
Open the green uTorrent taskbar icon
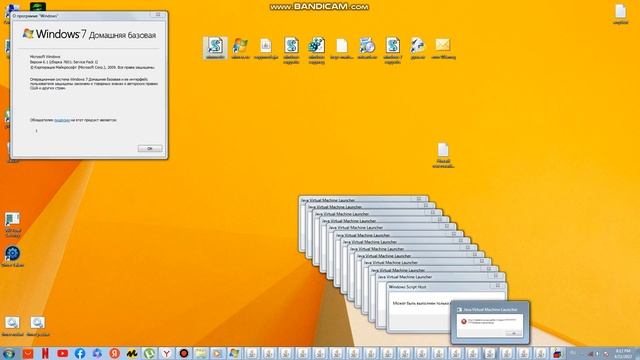[x=149, y=353]
